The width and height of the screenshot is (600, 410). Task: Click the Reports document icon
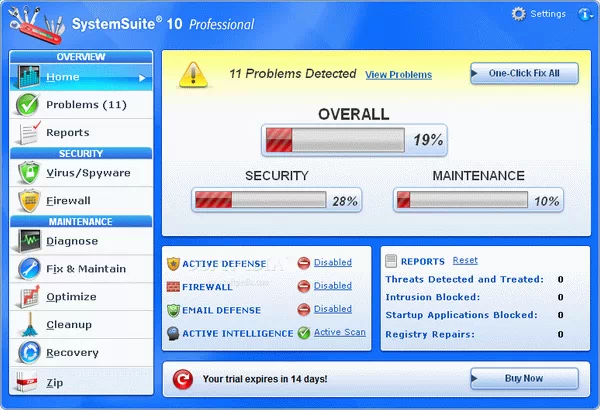(x=30, y=132)
